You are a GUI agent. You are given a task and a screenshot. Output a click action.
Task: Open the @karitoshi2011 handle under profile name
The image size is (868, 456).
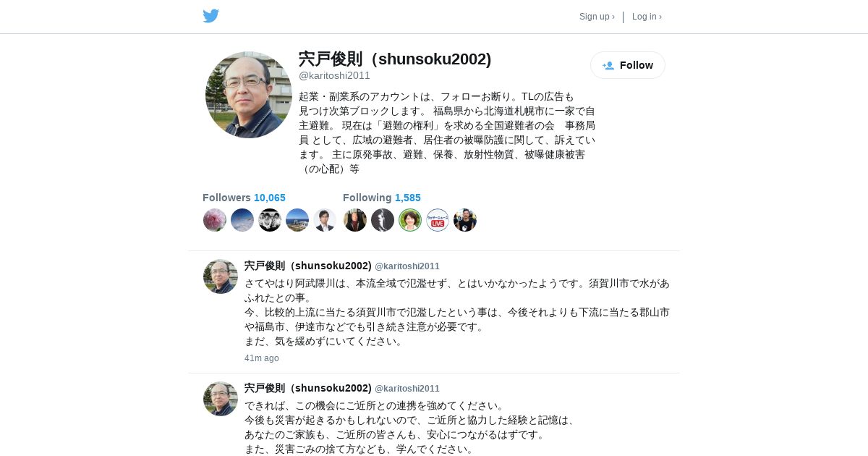[334, 75]
